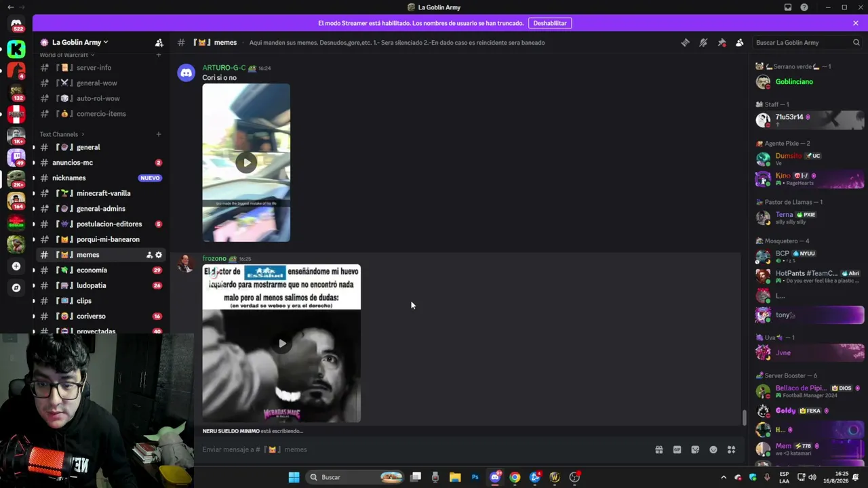Open ARTURO-G-C's username profile

(x=224, y=68)
